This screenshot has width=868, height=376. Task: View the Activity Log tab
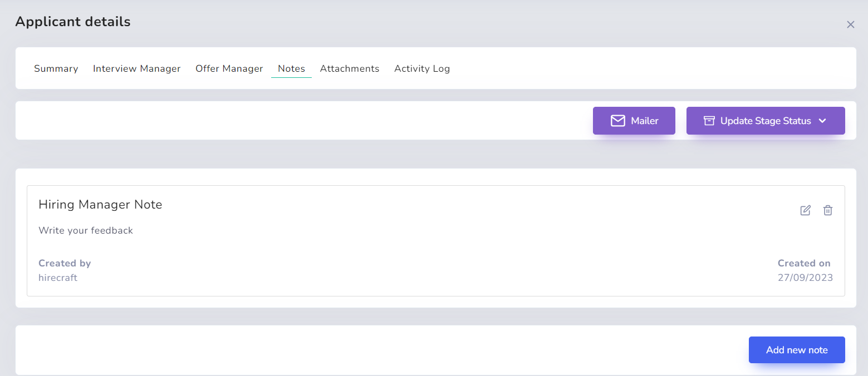(421, 68)
